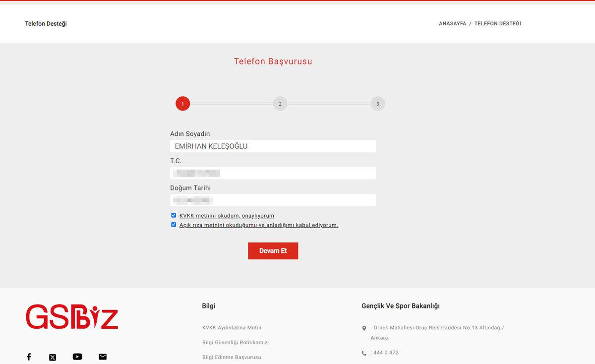Open Bilgi Edinme Başvurusu link
The width and height of the screenshot is (595, 364).
click(x=232, y=358)
